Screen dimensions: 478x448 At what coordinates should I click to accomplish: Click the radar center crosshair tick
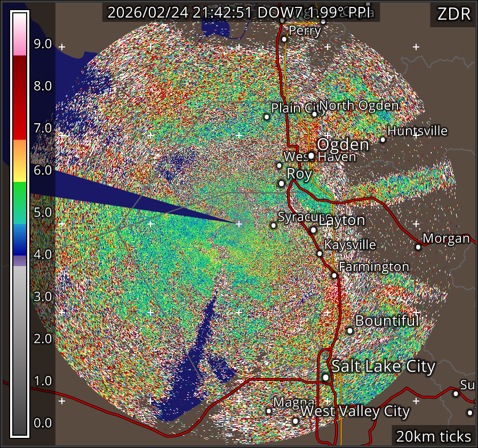pos(238,223)
